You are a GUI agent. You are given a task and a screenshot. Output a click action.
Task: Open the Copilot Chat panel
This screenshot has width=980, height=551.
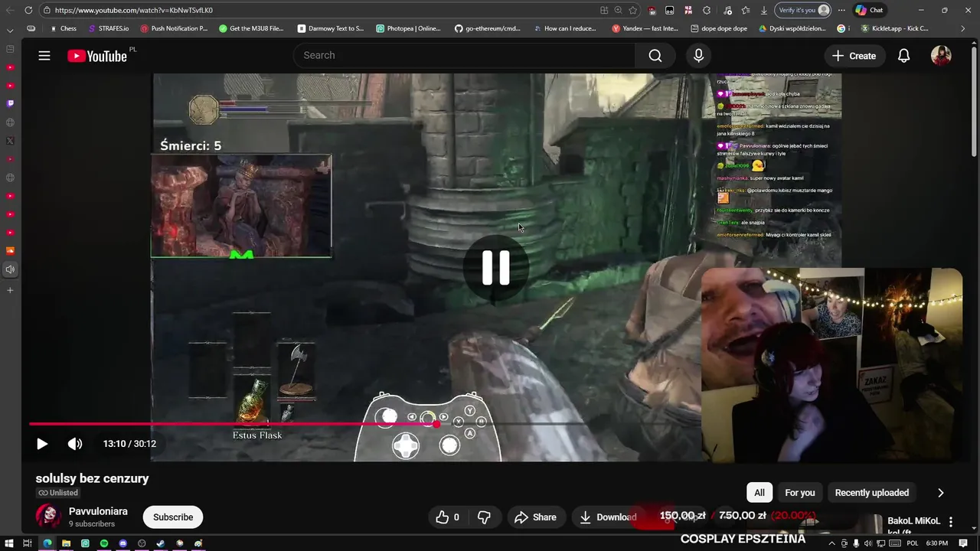click(869, 10)
